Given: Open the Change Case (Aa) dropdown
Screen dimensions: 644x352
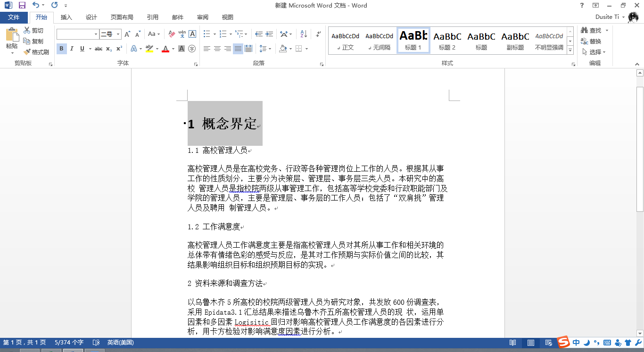Looking at the screenshot, I should (x=154, y=34).
